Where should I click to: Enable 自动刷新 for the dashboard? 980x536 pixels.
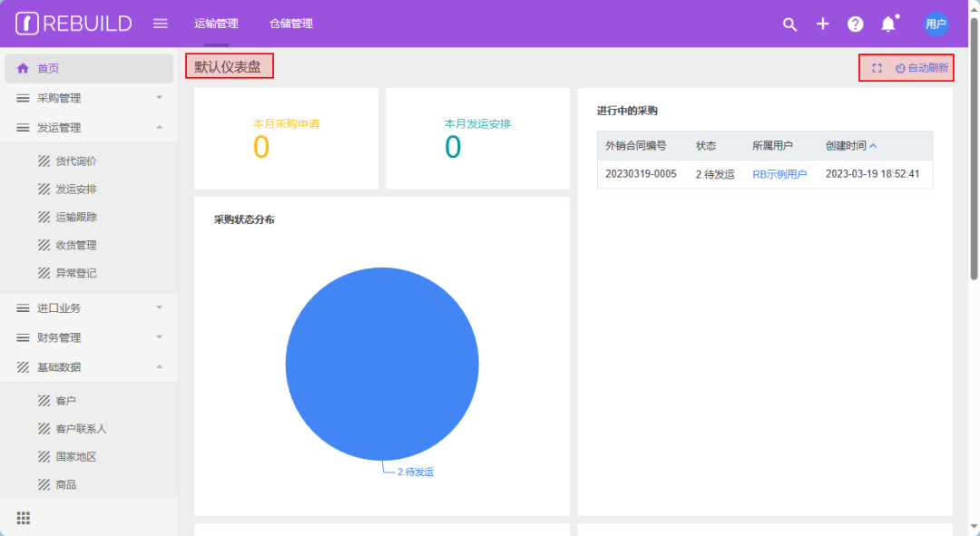[916, 67]
